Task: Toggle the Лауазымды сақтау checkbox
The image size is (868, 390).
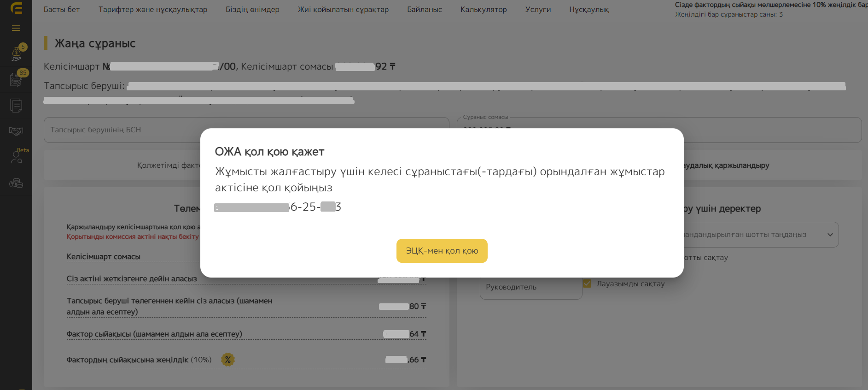Action: 587,284
